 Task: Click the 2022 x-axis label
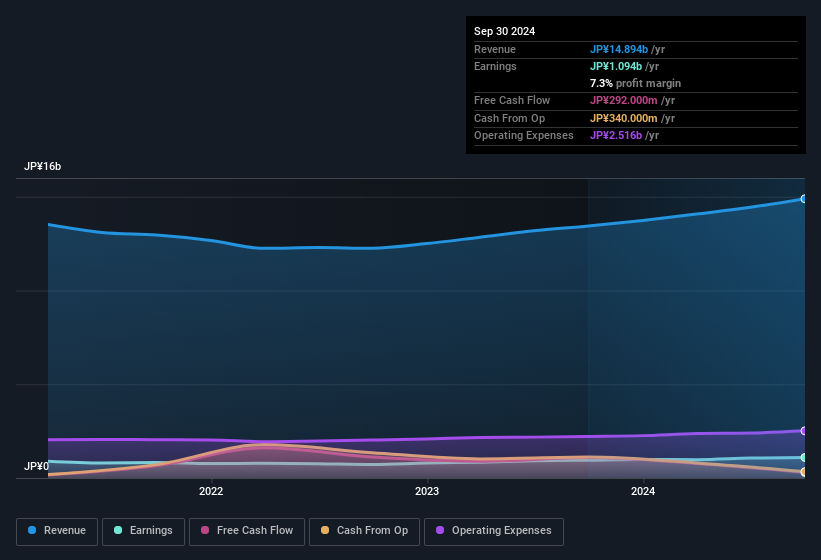tap(211, 491)
